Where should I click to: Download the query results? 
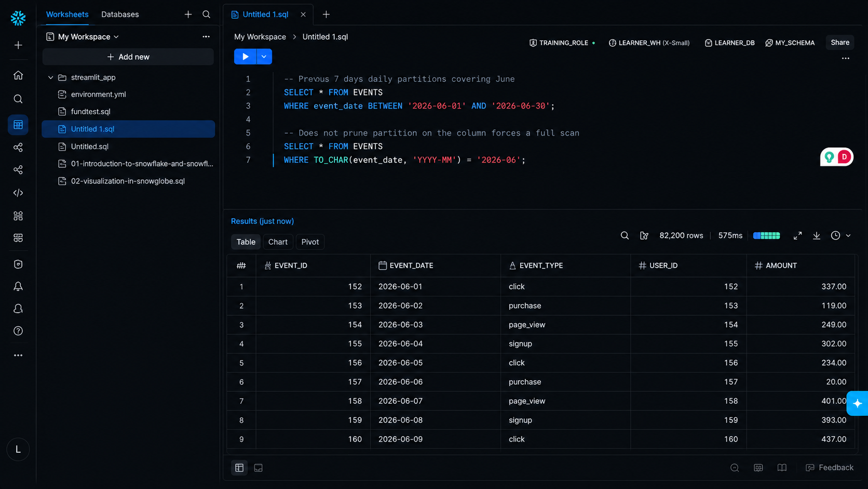pos(817,235)
